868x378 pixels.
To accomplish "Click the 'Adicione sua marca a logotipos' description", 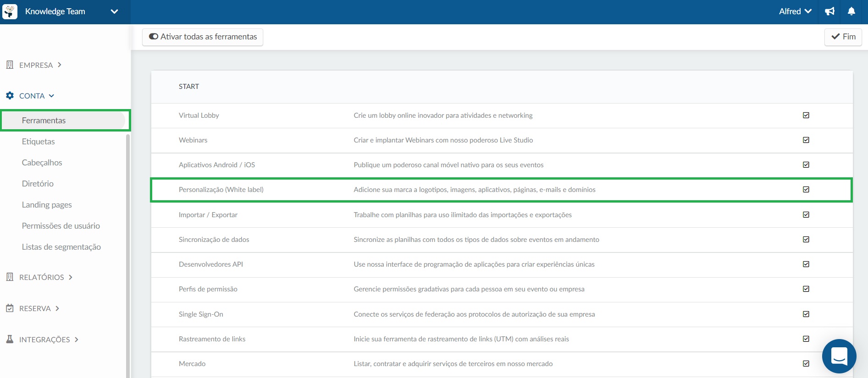I will 475,190.
